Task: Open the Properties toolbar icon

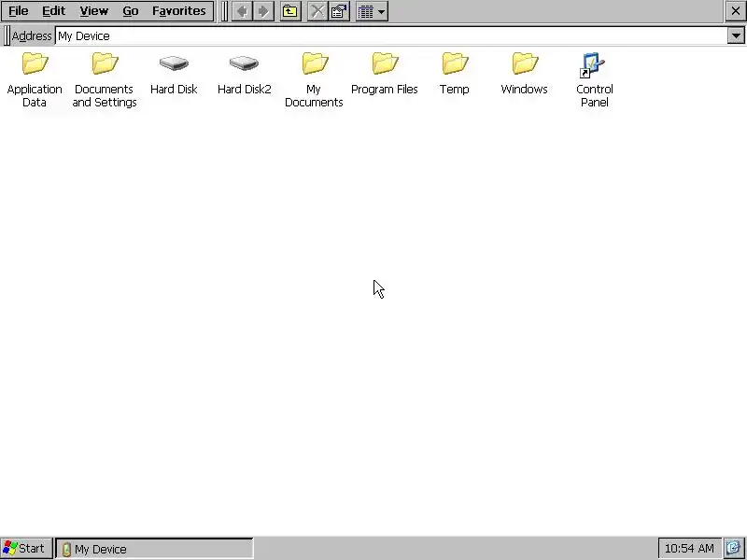Action: coord(339,11)
